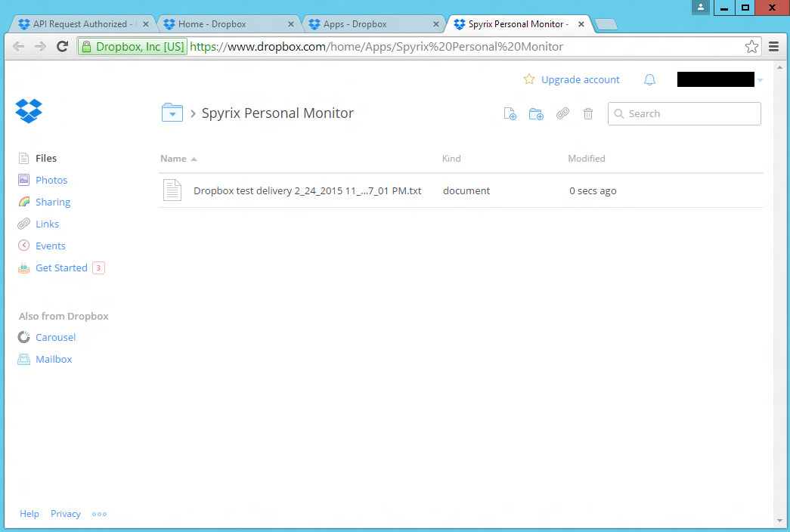Image resolution: width=790 pixels, height=532 pixels.
Task: Click the page scrollbar up arrow
Action: 780,67
